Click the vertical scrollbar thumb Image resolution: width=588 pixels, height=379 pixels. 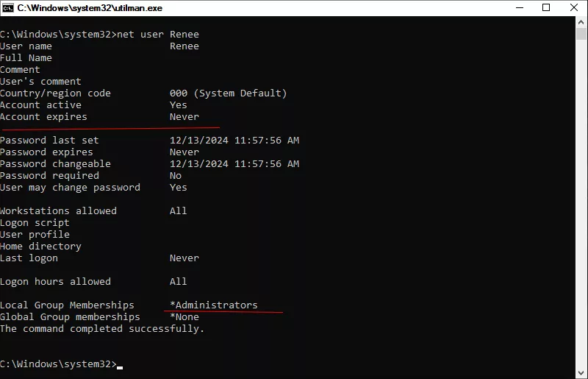click(581, 34)
